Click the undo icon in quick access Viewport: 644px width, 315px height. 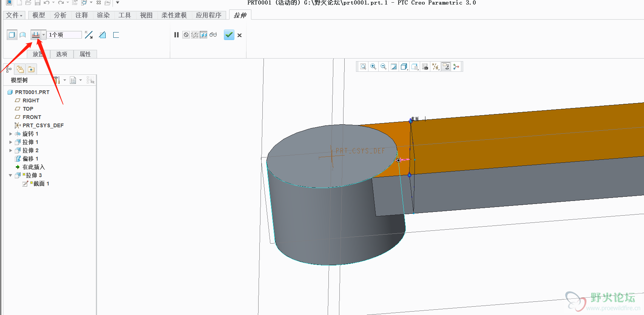[46, 3]
